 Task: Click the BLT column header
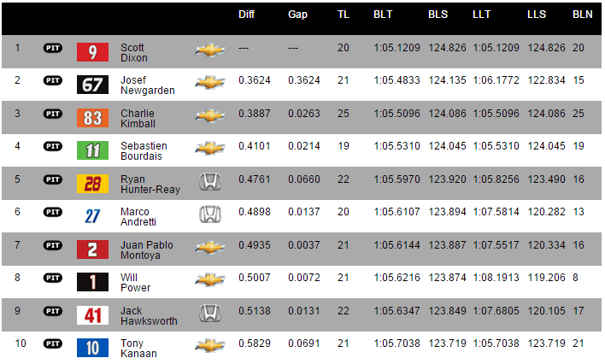pos(383,15)
